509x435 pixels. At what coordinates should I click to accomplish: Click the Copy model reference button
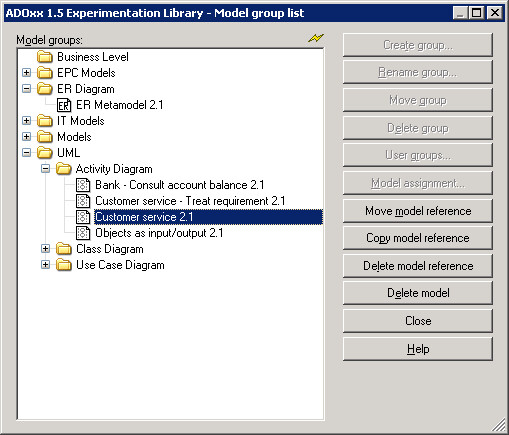click(418, 238)
